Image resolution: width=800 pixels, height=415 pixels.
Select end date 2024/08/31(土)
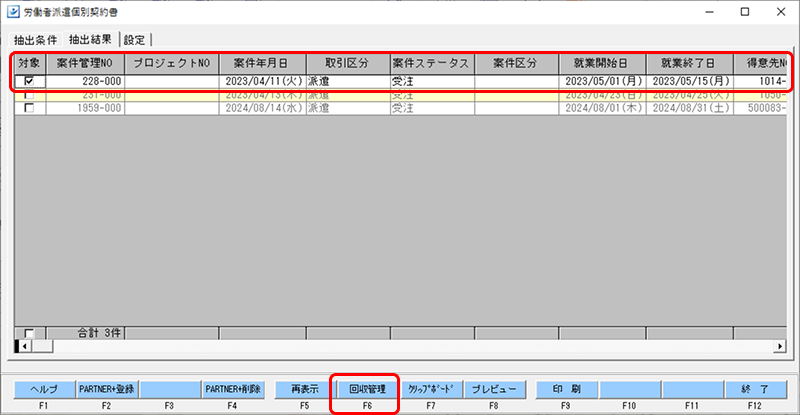(690, 108)
